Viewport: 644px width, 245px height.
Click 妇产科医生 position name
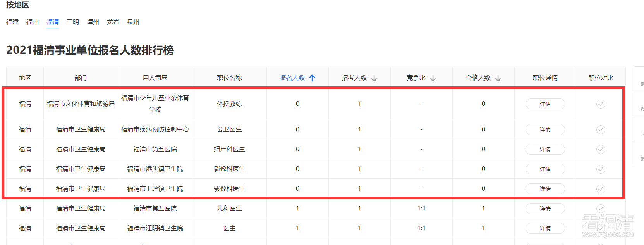click(x=229, y=149)
